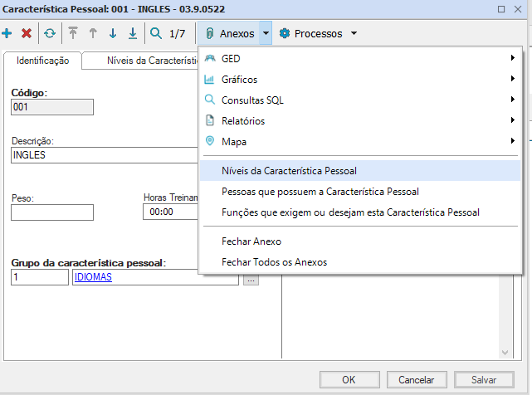Click the Cancelar button
This screenshot has width=532, height=395.
416,379
